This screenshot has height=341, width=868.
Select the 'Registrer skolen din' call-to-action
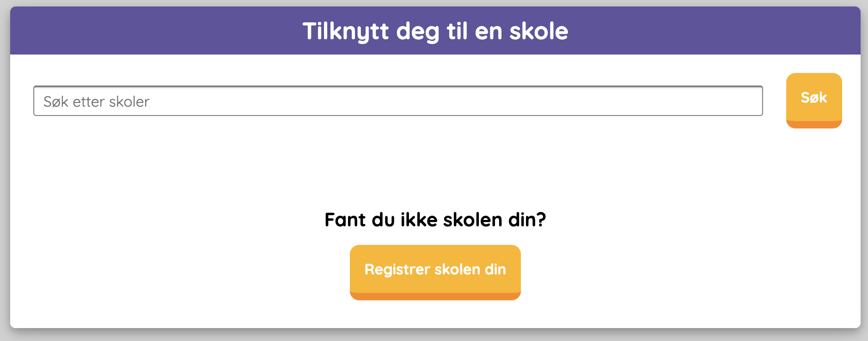click(435, 270)
